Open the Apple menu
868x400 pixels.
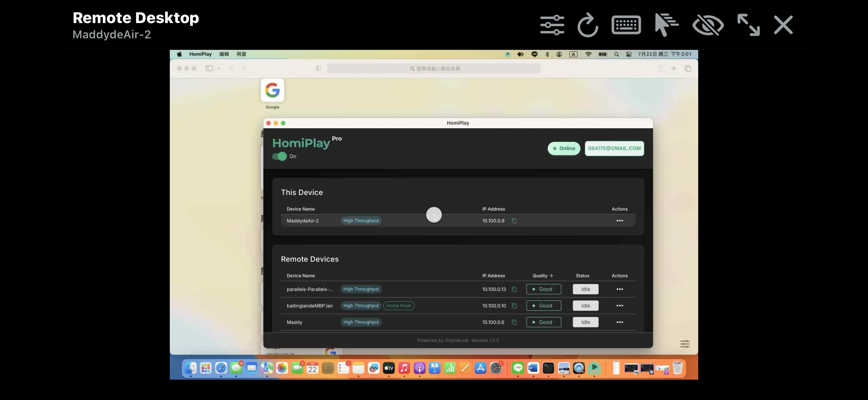179,54
